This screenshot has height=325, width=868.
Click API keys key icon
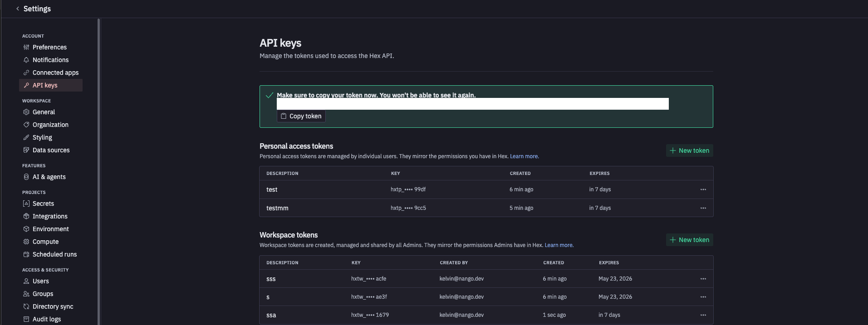point(26,85)
